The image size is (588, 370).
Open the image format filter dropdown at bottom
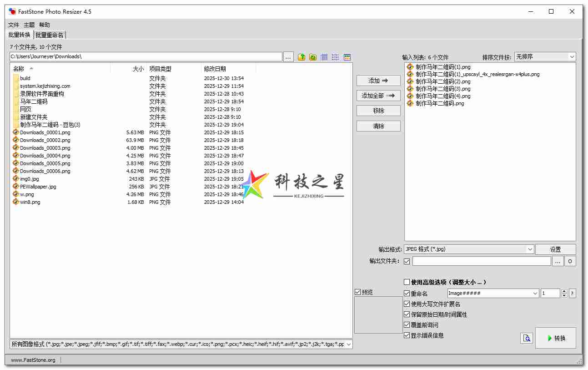coord(349,345)
